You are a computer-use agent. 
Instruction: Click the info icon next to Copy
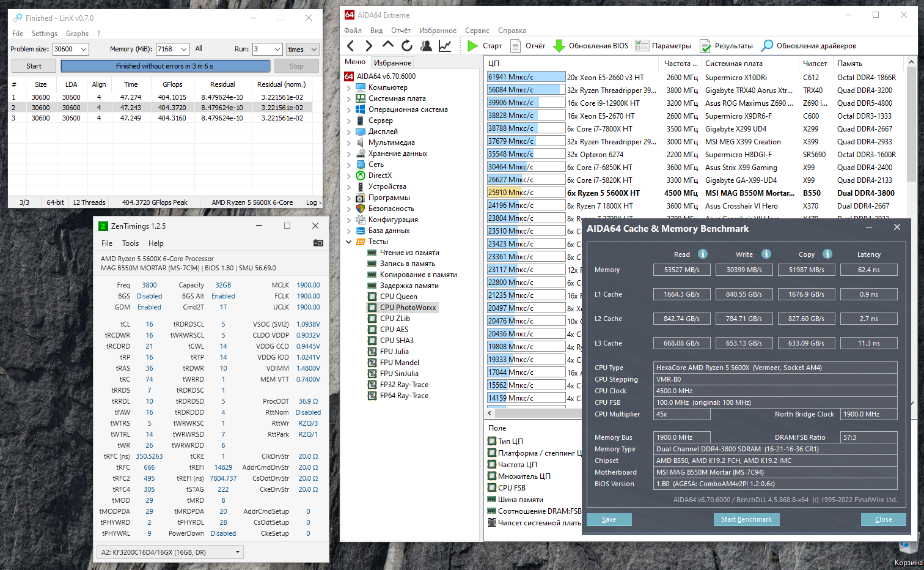coord(827,254)
